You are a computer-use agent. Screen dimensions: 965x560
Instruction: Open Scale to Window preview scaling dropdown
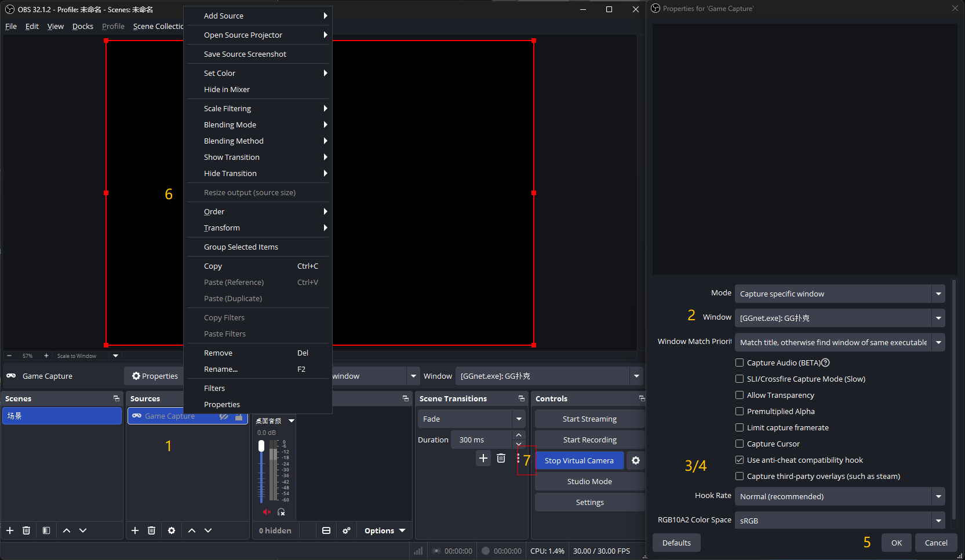coord(87,356)
